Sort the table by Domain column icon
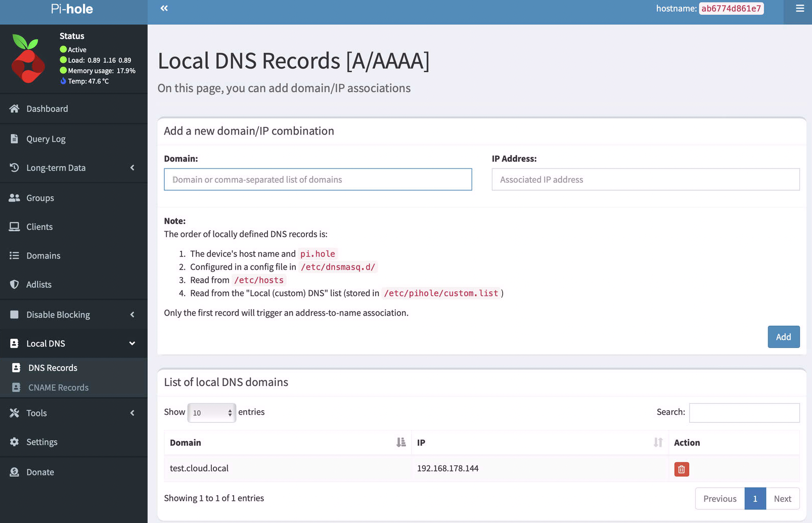812x523 pixels. pos(401,443)
